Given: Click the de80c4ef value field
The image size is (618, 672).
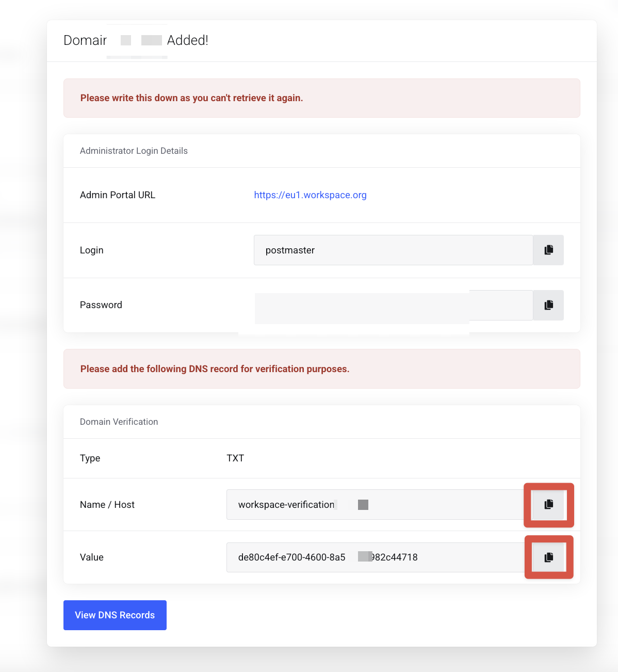Looking at the screenshot, I should tap(380, 557).
